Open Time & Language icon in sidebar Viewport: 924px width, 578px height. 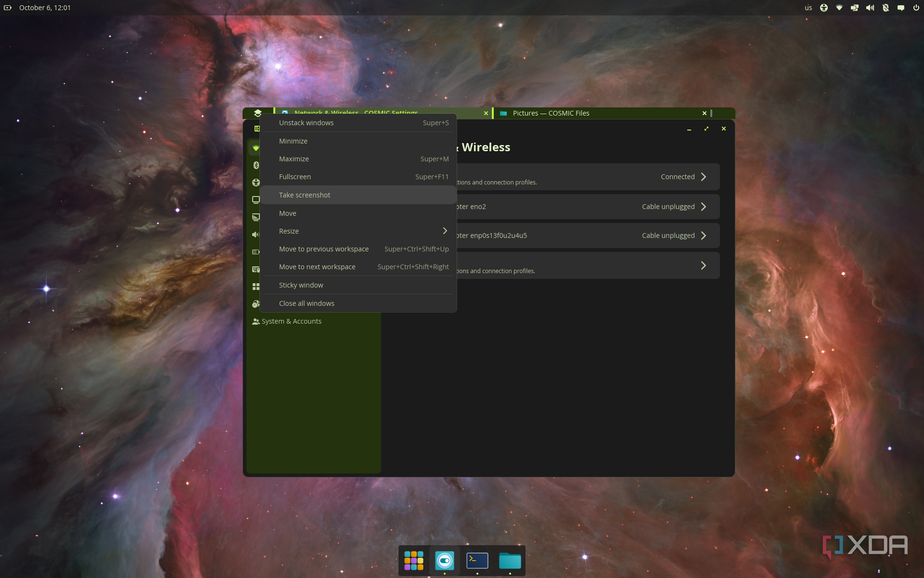[x=256, y=304]
